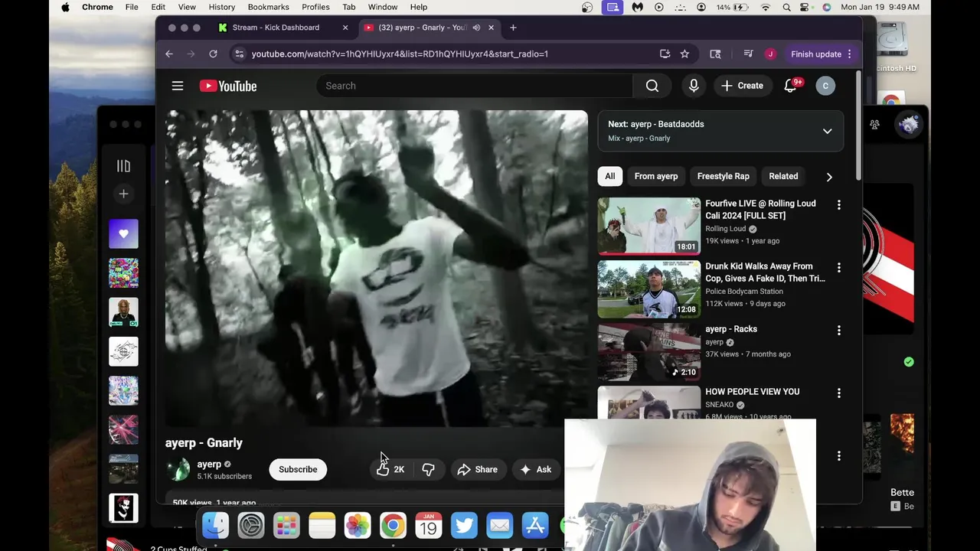Image resolution: width=980 pixels, height=551 pixels.
Task: Open options for Fourfive LIVE video
Action: [838, 205]
